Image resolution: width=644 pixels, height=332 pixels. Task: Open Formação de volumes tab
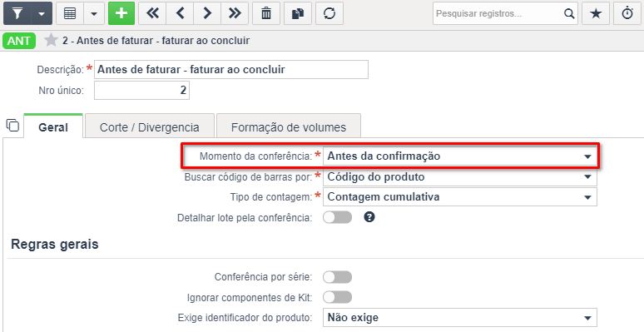289,127
